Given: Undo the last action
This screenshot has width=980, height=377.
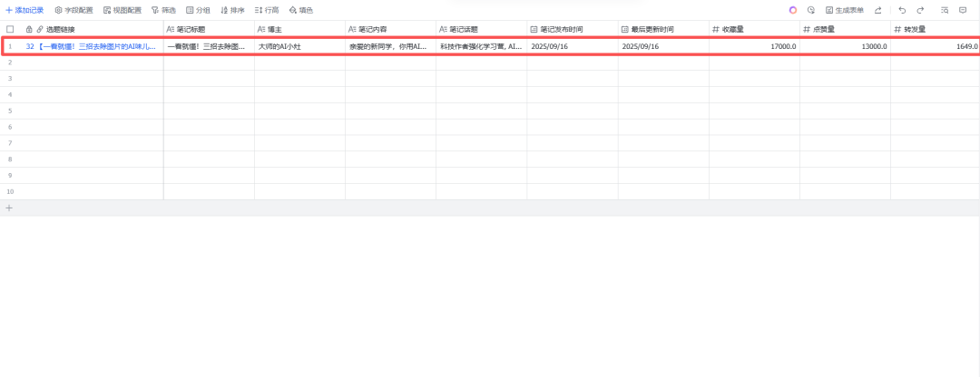Looking at the screenshot, I should coord(902,10).
